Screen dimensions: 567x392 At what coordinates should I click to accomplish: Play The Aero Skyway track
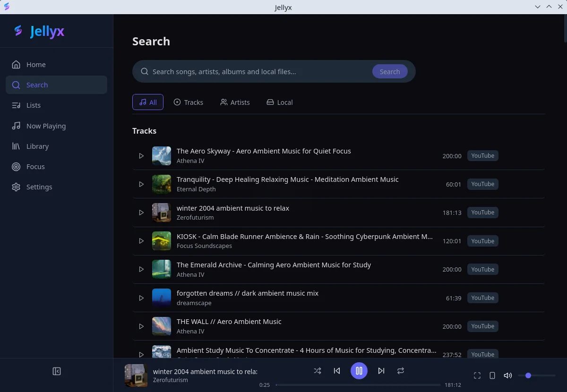[x=141, y=156]
